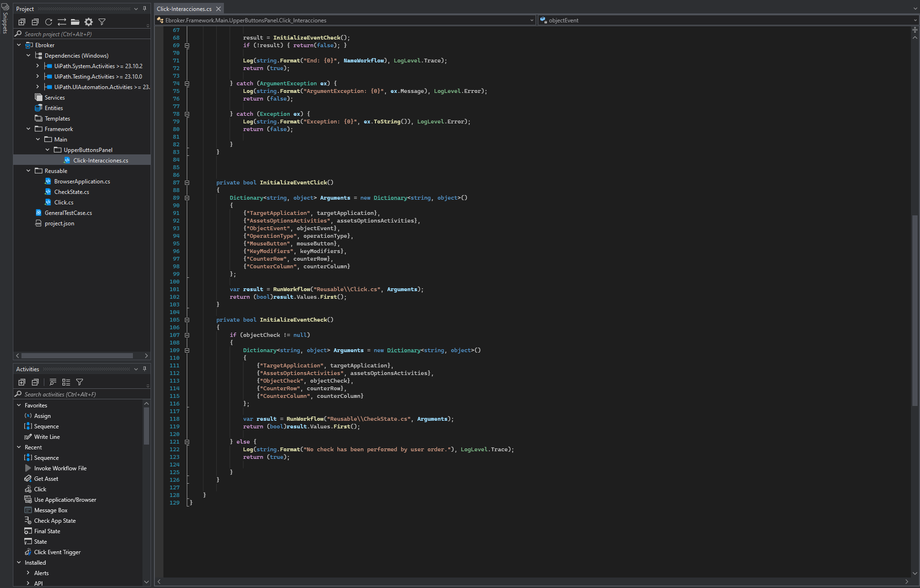Expand the UiPath.System.Activities dependency node
920x588 pixels.
(x=38, y=66)
